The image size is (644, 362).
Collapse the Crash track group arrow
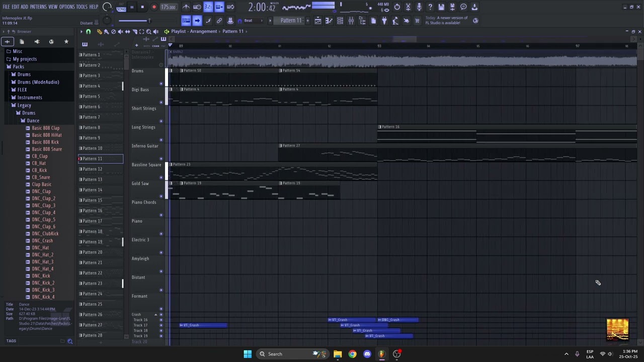(155, 315)
